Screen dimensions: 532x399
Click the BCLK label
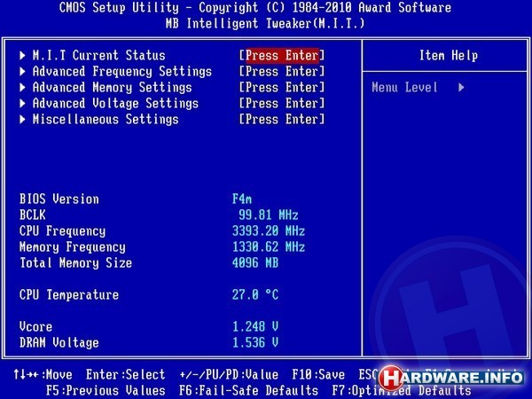pos(33,215)
